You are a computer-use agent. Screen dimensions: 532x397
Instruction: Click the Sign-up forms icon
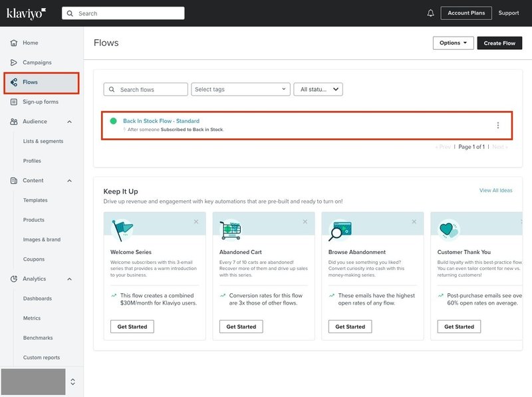14,102
